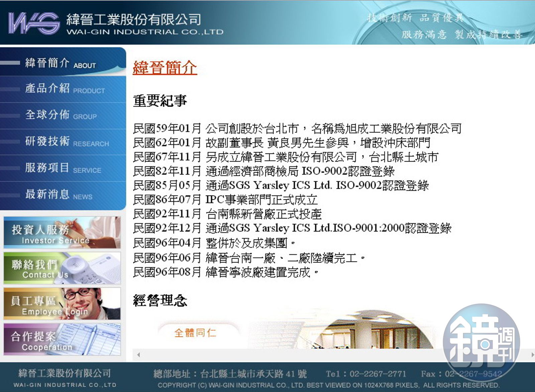Click the 全體同仁 tab label
Image resolution: width=535 pixels, height=392 pixels.
pyautogui.click(x=195, y=333)
